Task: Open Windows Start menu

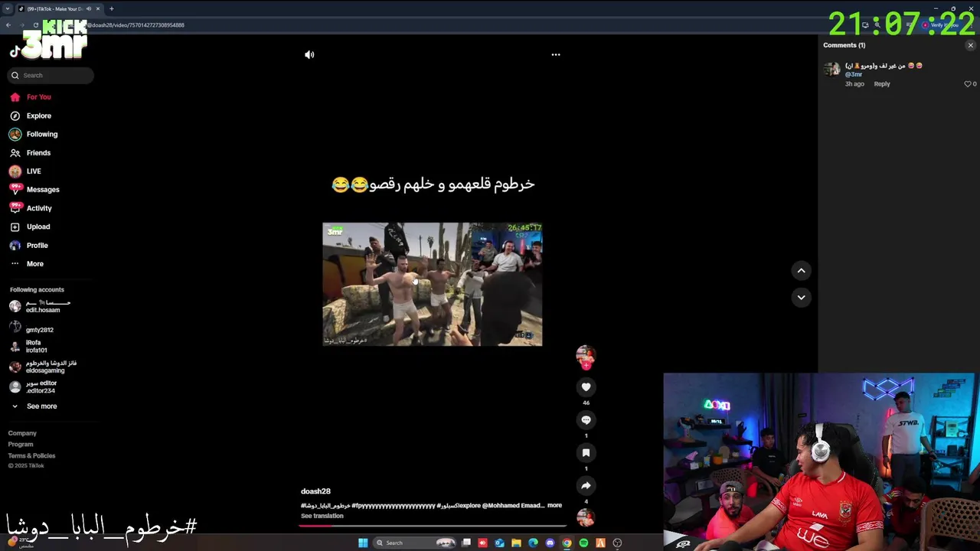Action: coord(363,543)
